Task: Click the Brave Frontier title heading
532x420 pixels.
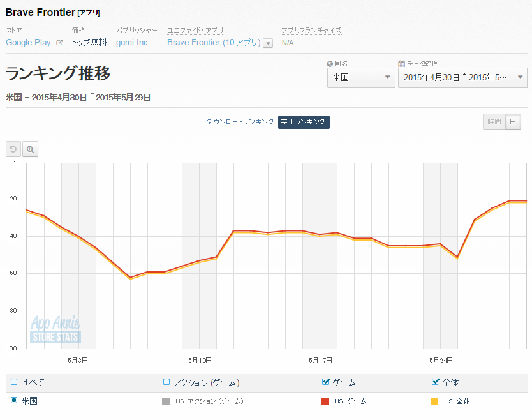Action: [40, 13]
